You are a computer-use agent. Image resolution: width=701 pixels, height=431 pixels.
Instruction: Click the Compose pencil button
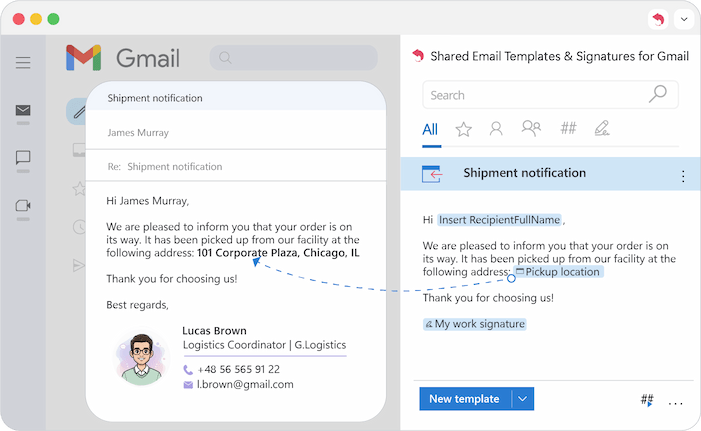pos(78,111)
